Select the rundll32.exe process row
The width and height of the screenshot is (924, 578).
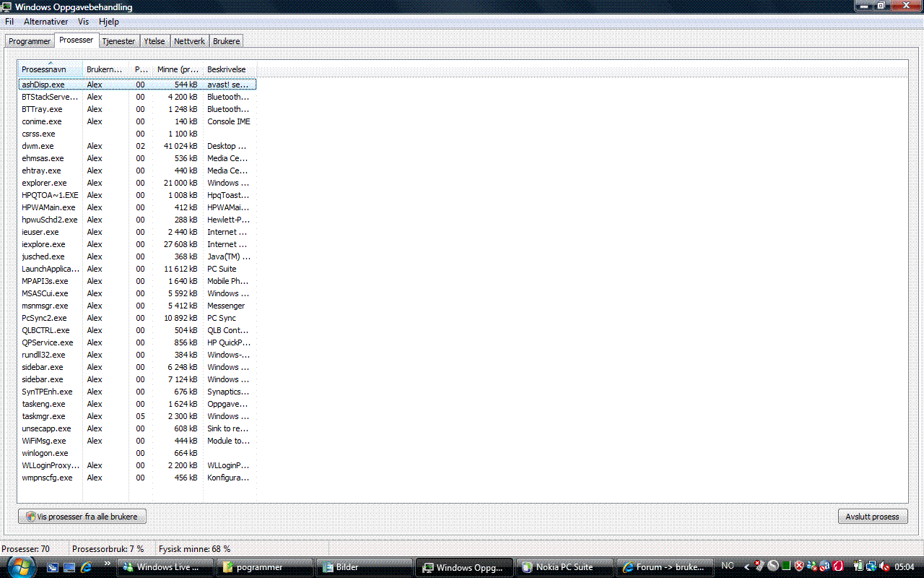137,355
